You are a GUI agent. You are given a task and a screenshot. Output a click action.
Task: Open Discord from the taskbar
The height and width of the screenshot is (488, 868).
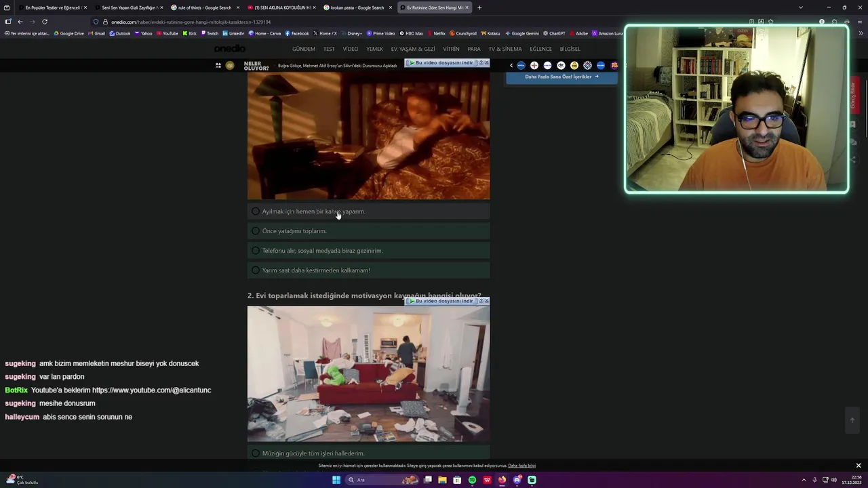tap(517, 480)
